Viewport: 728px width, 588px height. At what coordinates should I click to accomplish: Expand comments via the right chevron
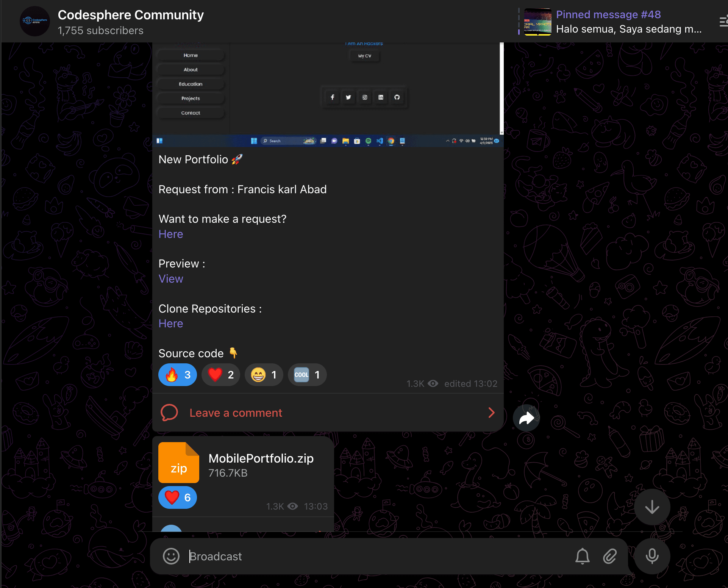point(491,413)
